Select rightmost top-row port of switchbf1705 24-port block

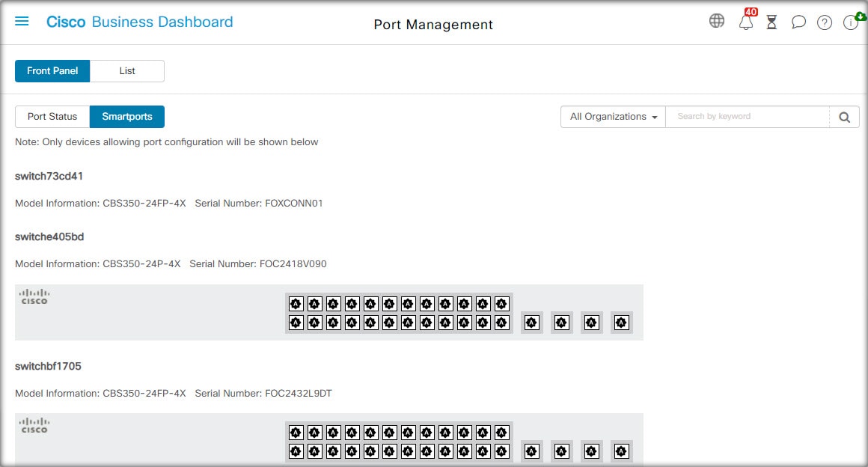pos(501,433)
